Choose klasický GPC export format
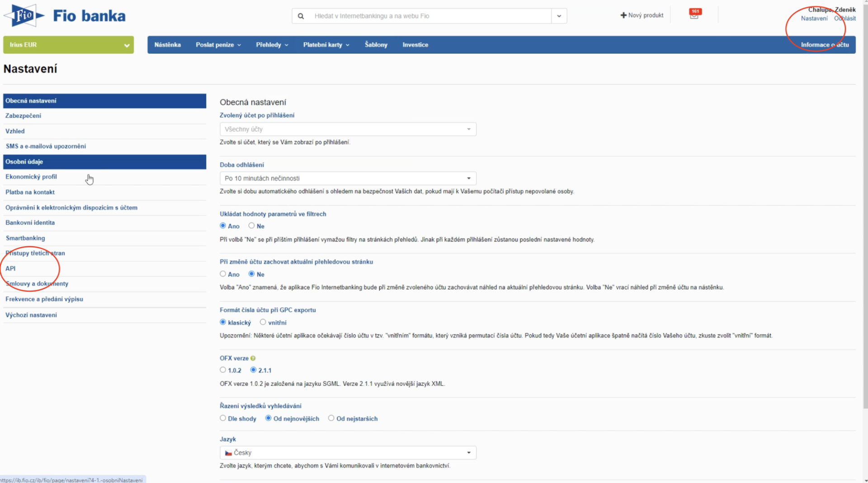The width and height of the screenshot is (868, 483). [x=223, y=322]
